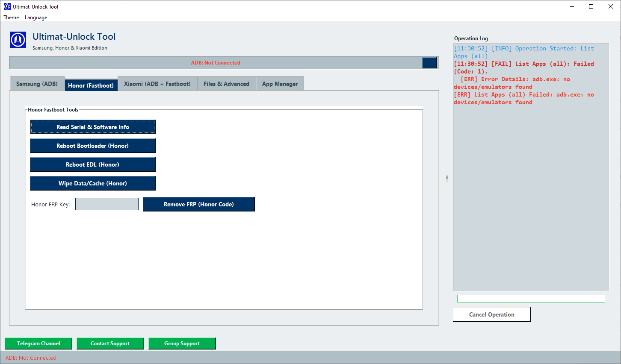Click inside the Honor FRP Key field
The image size is (621, 364).
[x=106, y=204]
